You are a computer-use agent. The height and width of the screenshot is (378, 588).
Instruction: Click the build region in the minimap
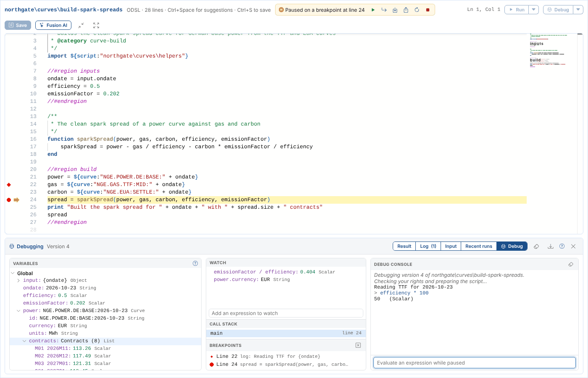click(535, 60)
